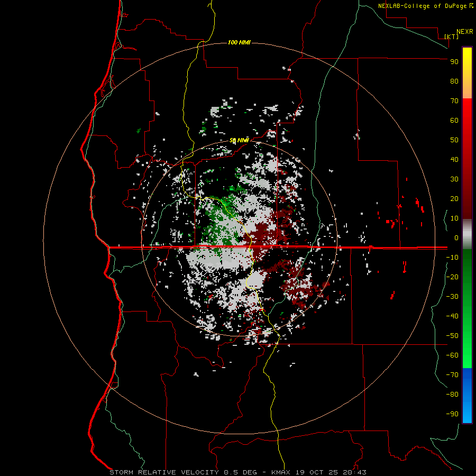The height and width of the screenshot is (476, 476).
Task: Click the STORM RELATIVE VELOCITY product title
Action: coord(164,472)
